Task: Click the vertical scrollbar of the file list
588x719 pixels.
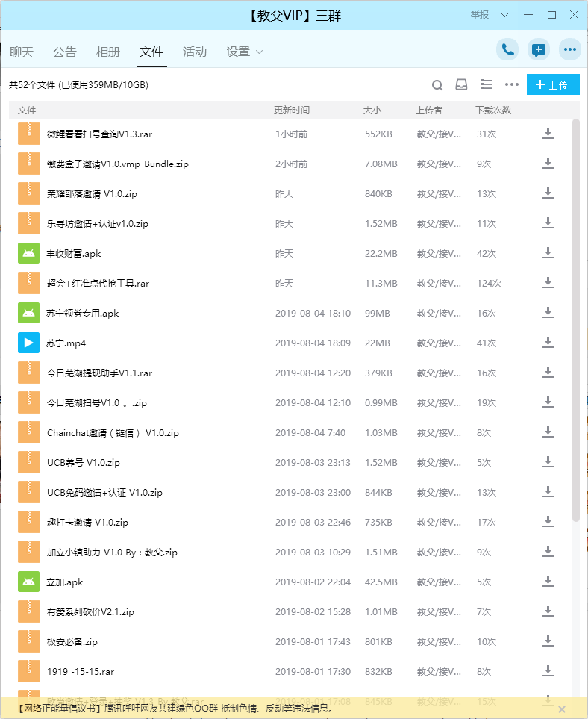Action: click(x=576, y=320)
